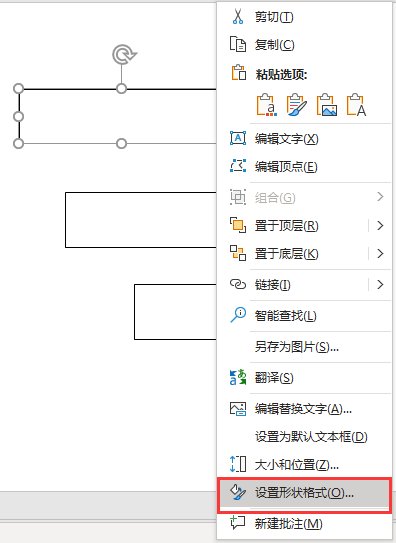396x543 pixels.
Task: Expand the Send to Back (置于底层) submenu arrow
Action: [380, 253]
